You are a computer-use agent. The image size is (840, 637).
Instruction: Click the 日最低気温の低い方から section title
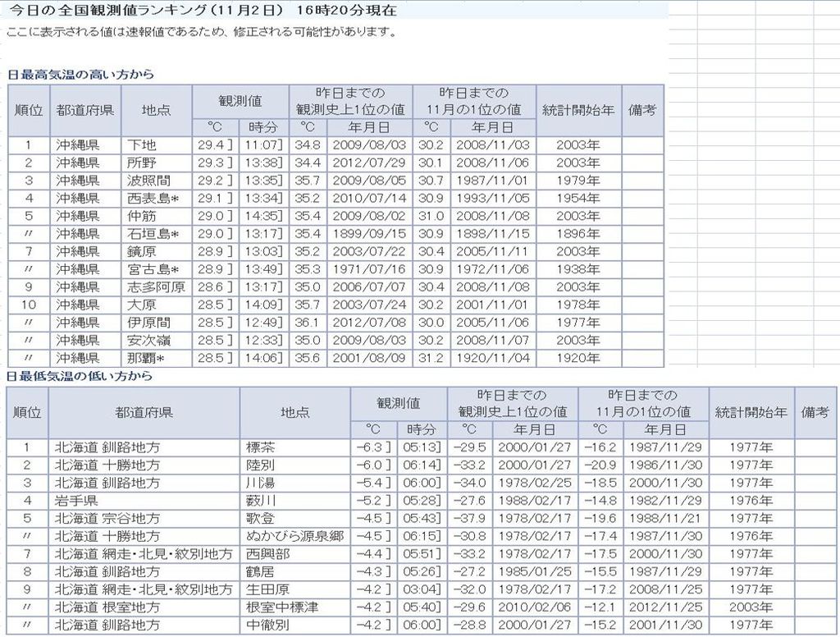coord(80,376)
